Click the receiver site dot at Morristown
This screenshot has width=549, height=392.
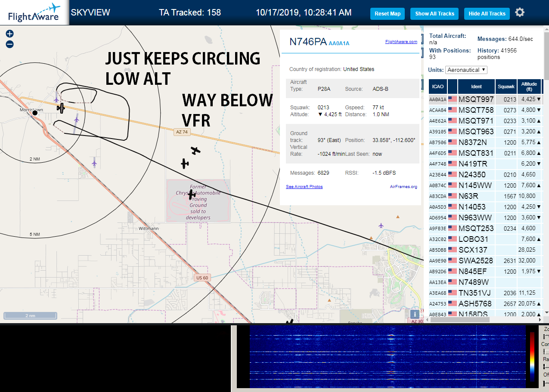coord(35,113)
